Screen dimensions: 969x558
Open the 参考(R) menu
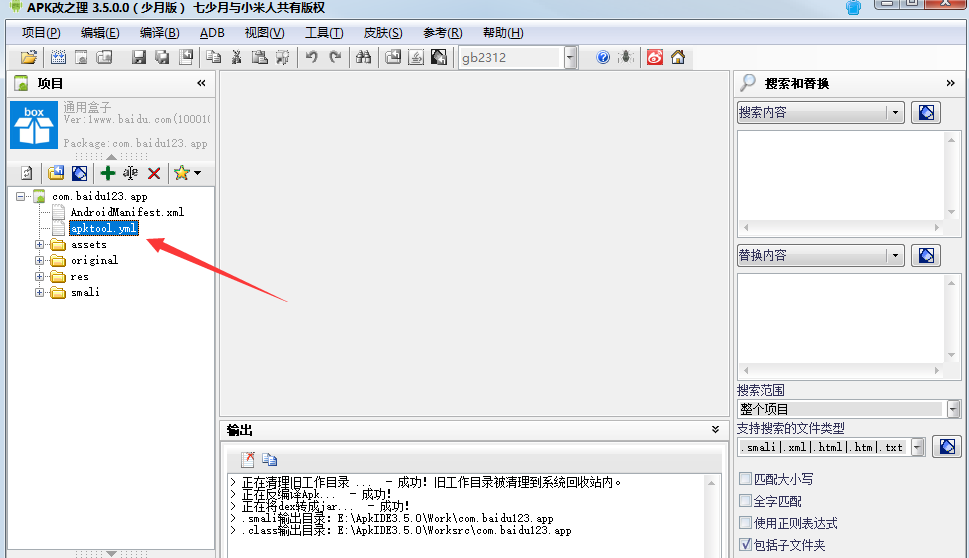pyautogui.click(x=442, y=33)
